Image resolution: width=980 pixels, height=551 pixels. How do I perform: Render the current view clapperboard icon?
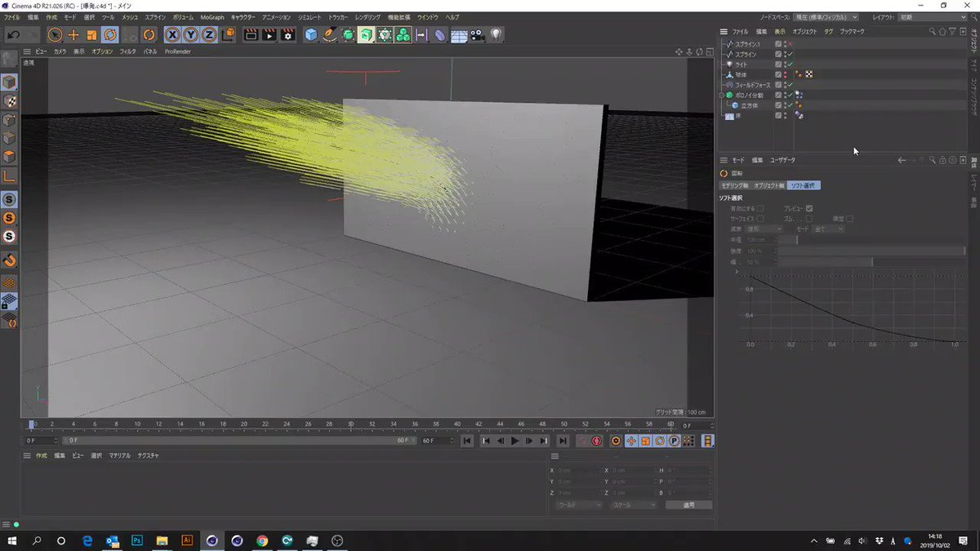[x=250, y=35]
